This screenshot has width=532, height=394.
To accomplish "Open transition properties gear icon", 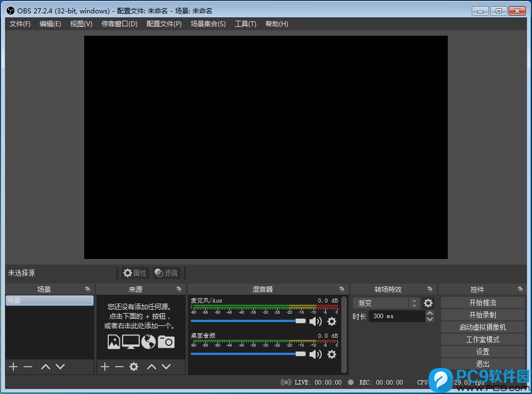I will pos(428,303).
